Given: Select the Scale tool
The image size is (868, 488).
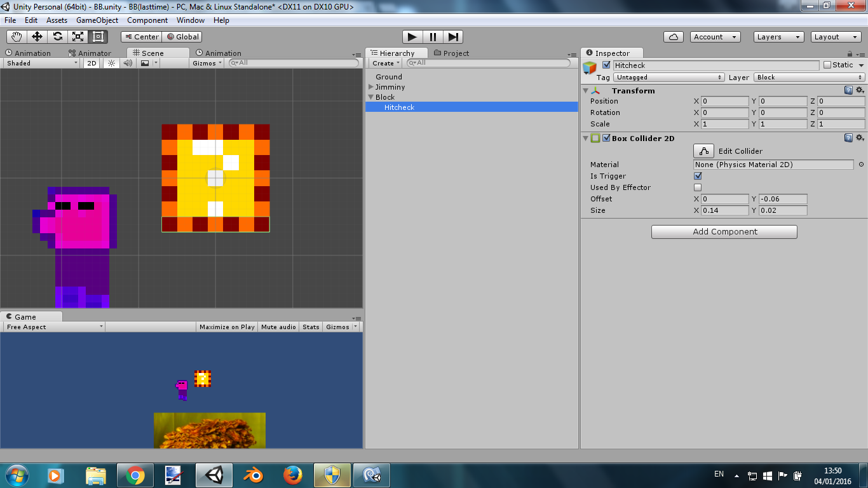Looking at the screenshot, I should [78, 36].
